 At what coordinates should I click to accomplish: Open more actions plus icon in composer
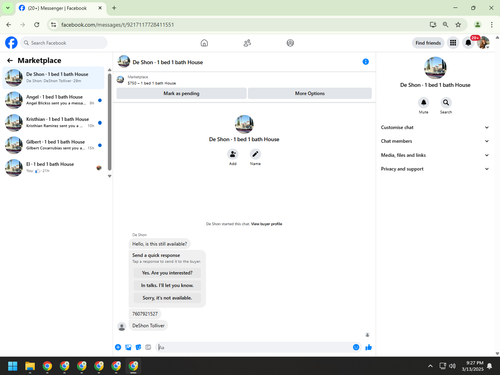click(118, 347)
